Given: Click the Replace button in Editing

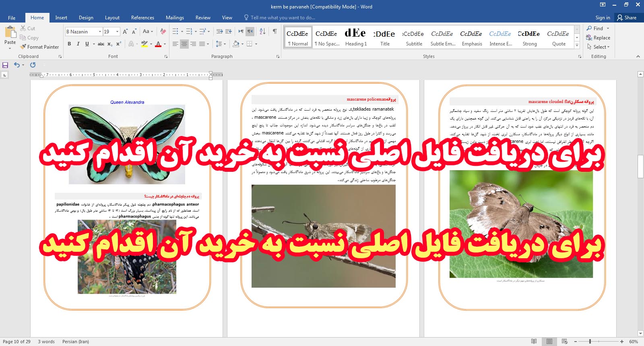Looking at the screenshot, I should 598,38.
